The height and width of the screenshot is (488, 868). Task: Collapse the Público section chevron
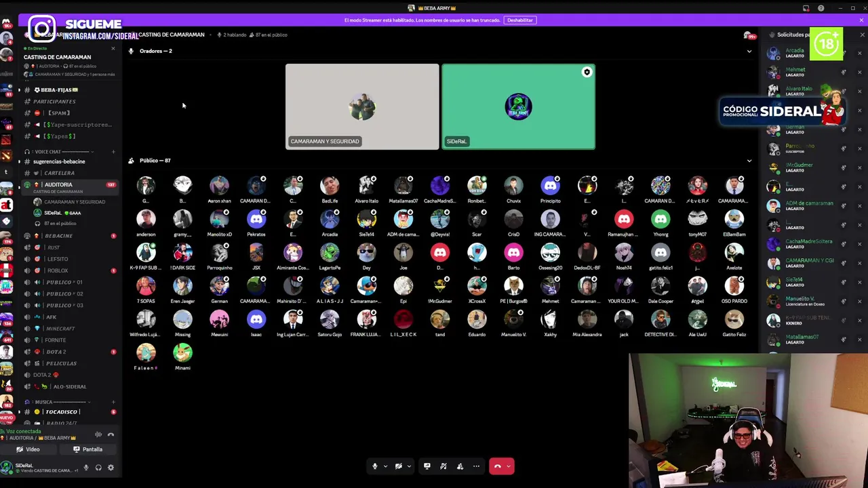coord(749,161)
